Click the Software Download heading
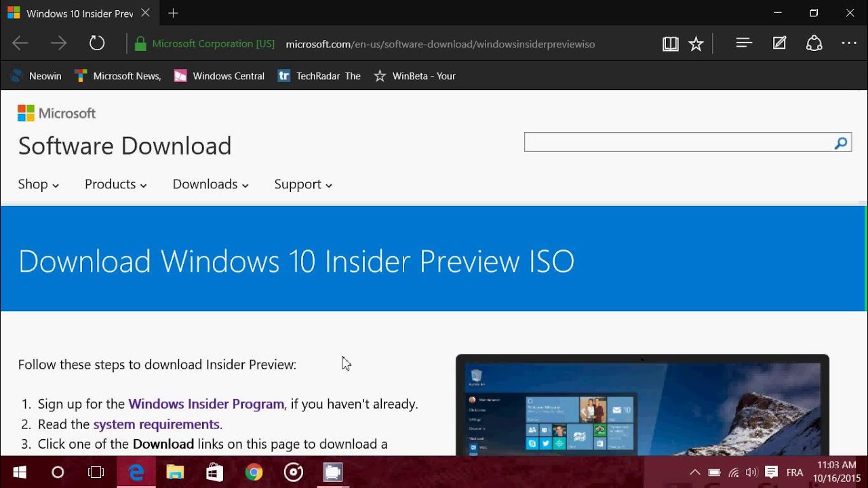Image resolution: width=868 pixels, height=488 pixels. [x=125, y=146]
